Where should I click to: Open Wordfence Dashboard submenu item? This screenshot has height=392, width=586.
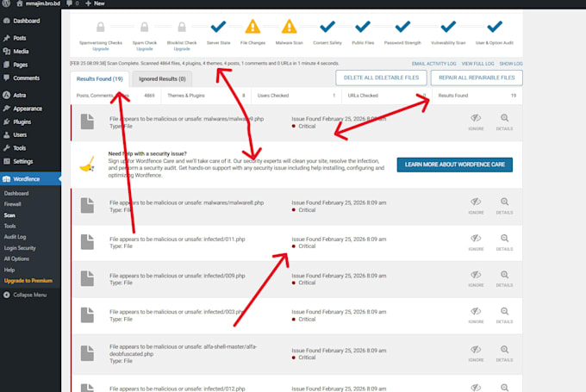pos(16,194)
